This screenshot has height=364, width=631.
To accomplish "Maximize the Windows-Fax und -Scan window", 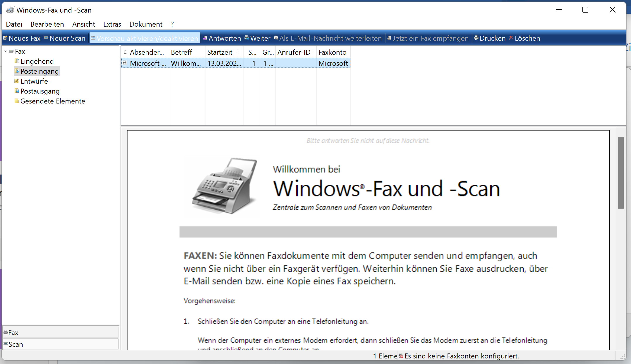I will coord(585,10).
